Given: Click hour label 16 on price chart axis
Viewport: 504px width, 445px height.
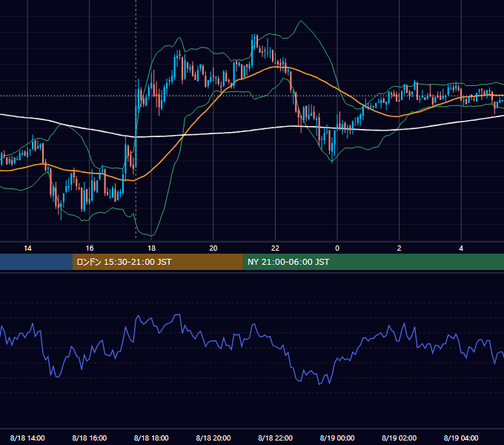Looking at the screenshot, I should pos(90,248).
